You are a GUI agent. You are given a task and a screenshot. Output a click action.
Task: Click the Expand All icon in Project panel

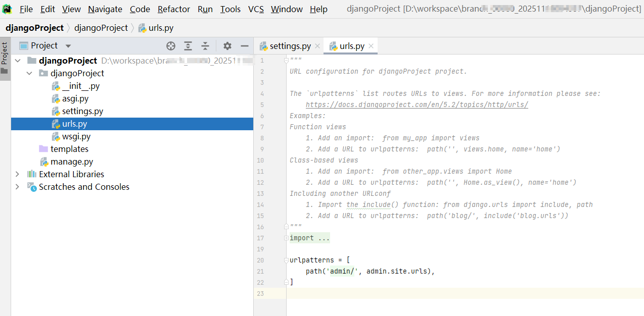coord(188,46)
